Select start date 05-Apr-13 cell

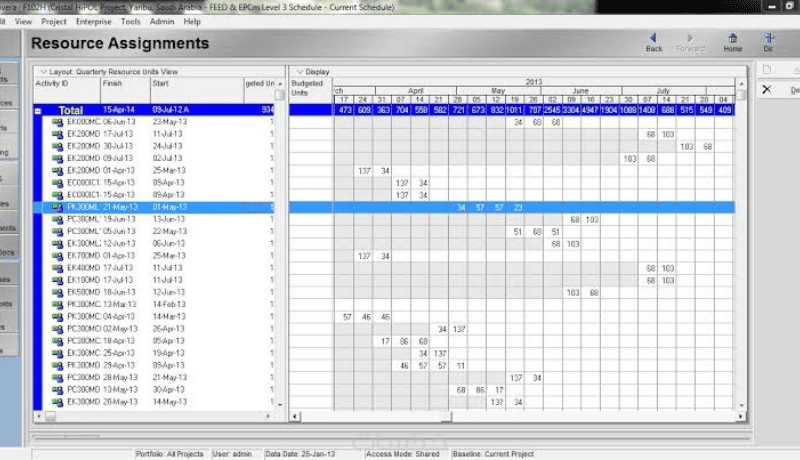tap(169, 341)
